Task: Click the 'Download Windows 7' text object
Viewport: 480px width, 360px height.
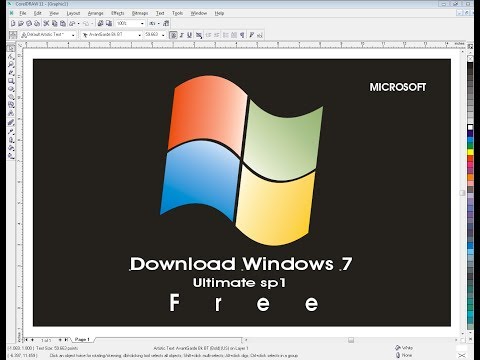Action: point(241,264)
